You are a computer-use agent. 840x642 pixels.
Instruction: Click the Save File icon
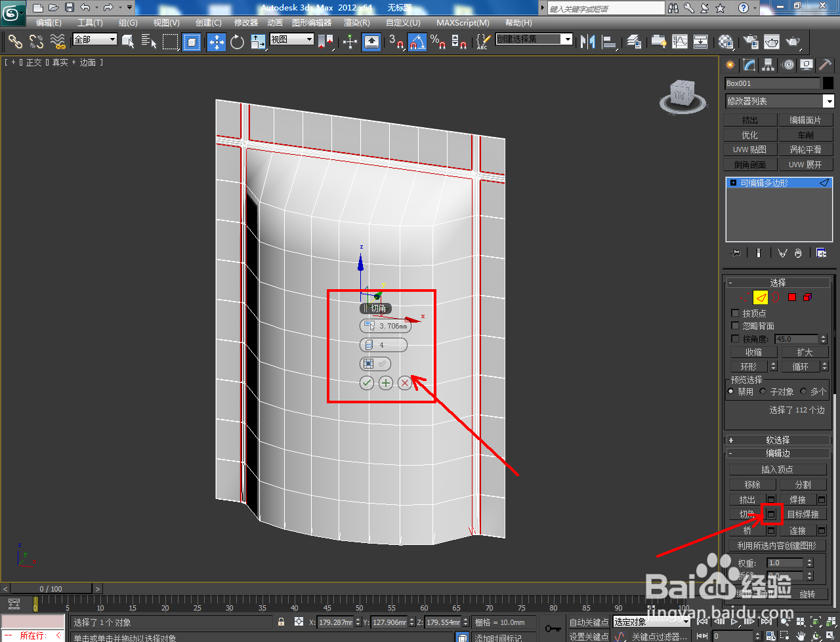[x=70, y=8]
